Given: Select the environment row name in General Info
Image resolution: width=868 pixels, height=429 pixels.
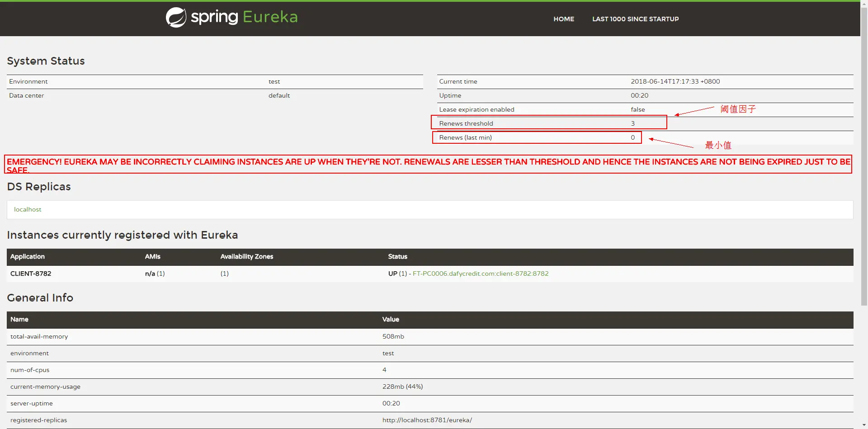Looking at the screenshot, I should (29, 353).
